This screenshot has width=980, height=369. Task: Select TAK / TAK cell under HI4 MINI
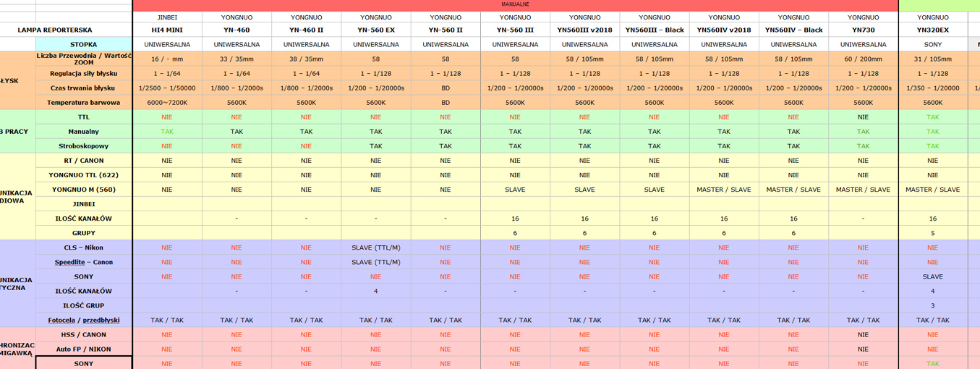(x=167, y=320)
